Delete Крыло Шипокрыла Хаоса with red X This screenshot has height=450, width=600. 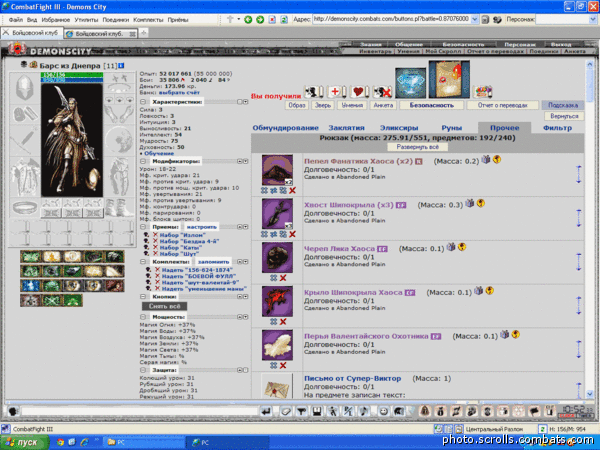(283, 322)
